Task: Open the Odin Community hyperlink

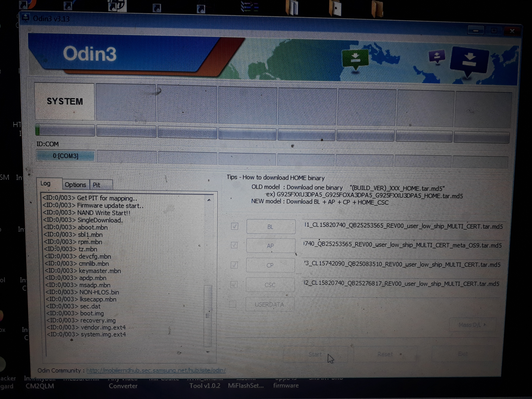Action: click(x=156, y=370)
